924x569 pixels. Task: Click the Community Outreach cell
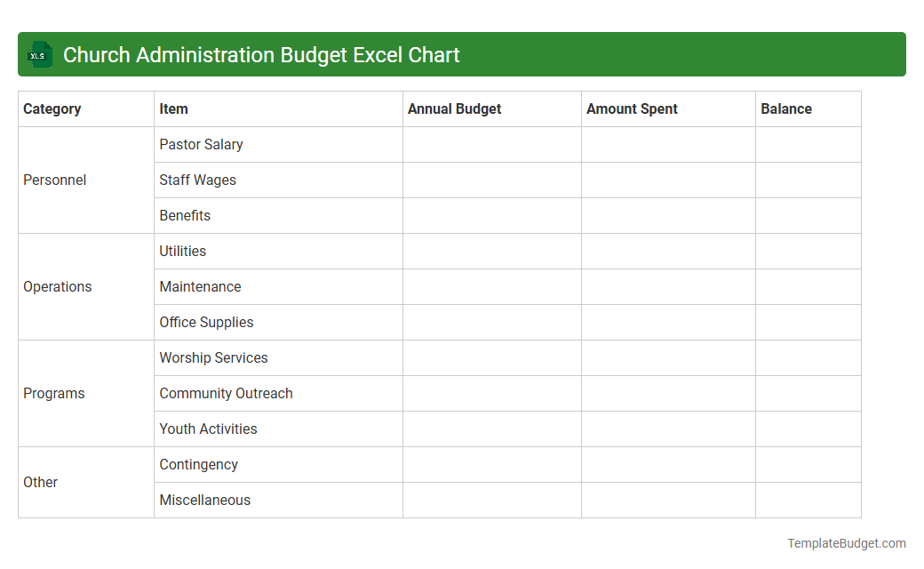pos(226,393)
